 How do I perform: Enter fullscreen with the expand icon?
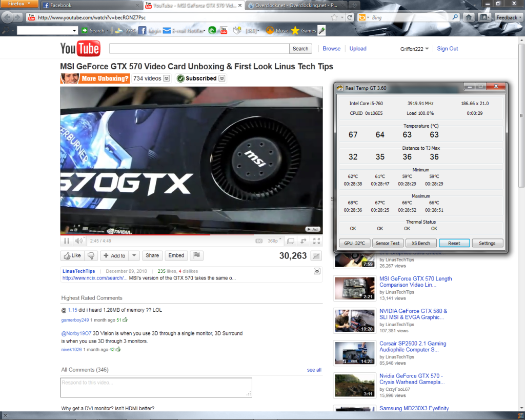[316, 241]
